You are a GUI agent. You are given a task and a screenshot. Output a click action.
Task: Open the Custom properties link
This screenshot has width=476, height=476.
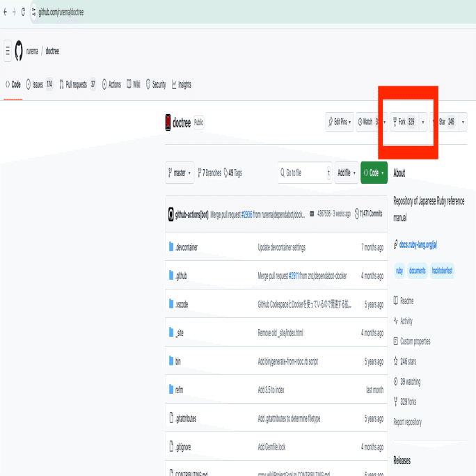point(412,341)
